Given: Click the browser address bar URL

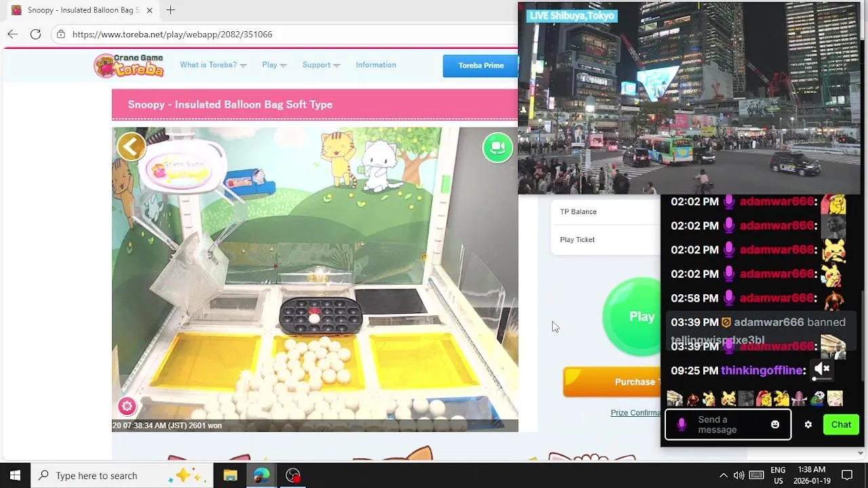Looking at the screenshot, I should pos(172,34).
